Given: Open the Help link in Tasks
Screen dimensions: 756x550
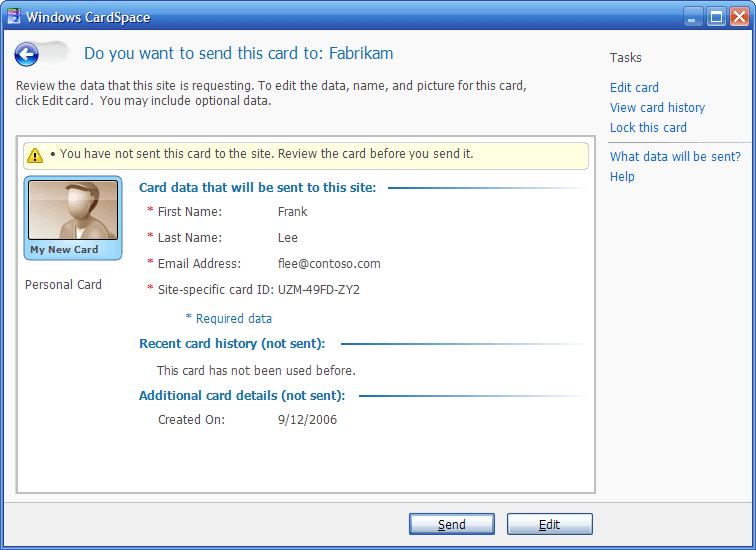Looking at the screenshot, I should pyautogui.click(x=622, y=176).
